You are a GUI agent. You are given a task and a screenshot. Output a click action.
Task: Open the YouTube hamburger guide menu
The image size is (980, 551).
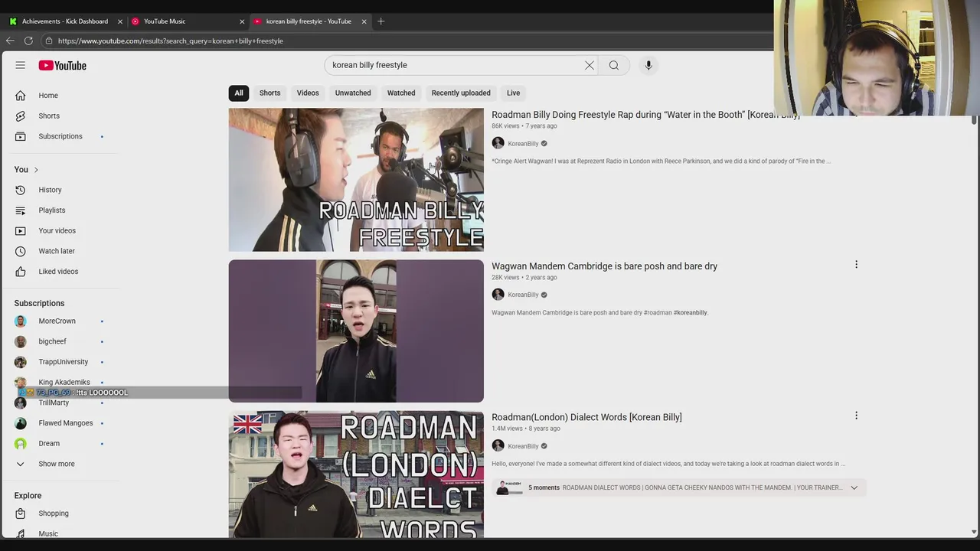point(21,65)
